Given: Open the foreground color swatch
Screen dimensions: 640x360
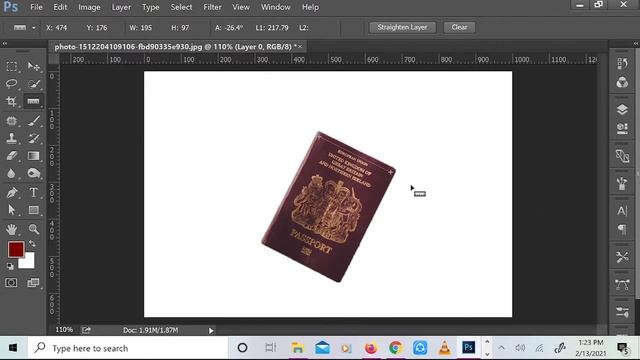Looking at the screenshot, I should [x=16, y=249].
